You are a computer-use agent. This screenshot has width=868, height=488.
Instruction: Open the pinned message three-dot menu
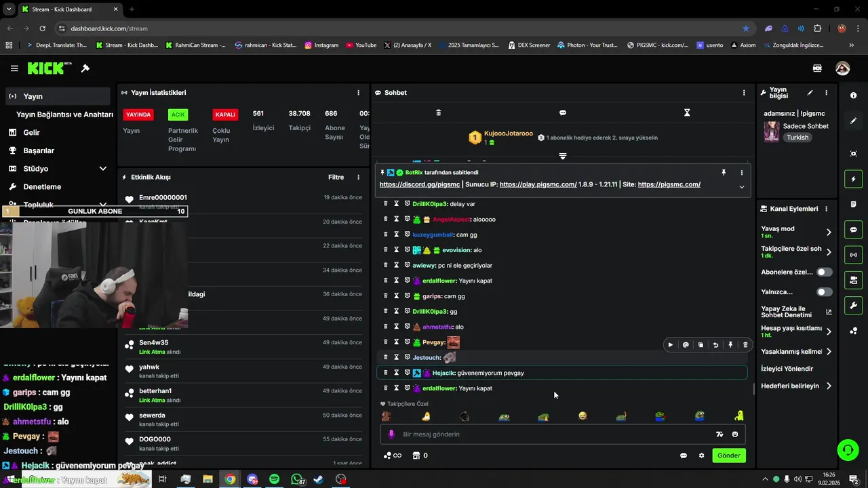(x=741, y=173)
